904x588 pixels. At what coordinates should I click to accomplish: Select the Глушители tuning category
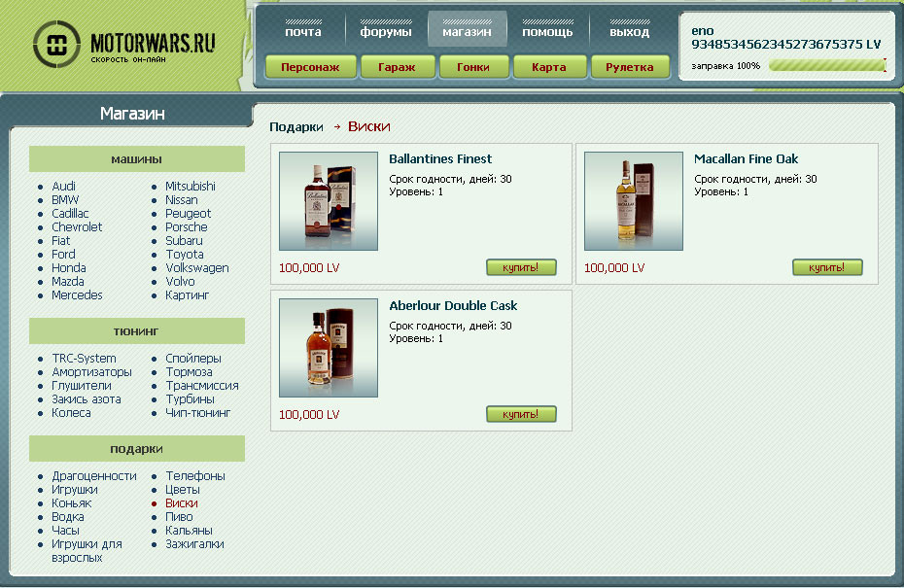[x=82, y=386]
